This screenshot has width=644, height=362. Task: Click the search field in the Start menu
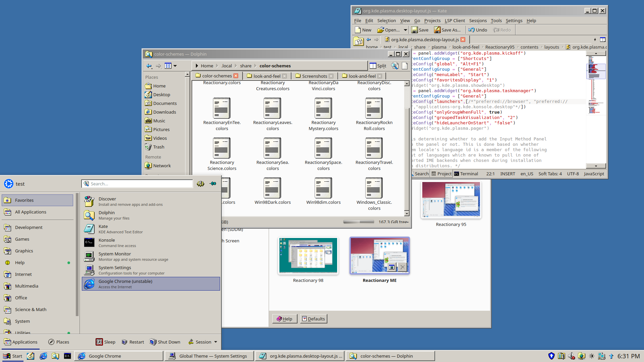(137, 184)
